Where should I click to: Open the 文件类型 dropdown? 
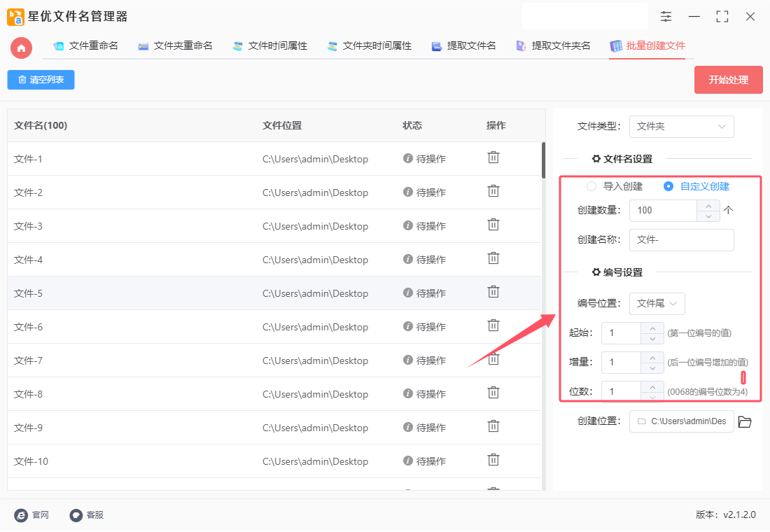click(x=681, y=127)
